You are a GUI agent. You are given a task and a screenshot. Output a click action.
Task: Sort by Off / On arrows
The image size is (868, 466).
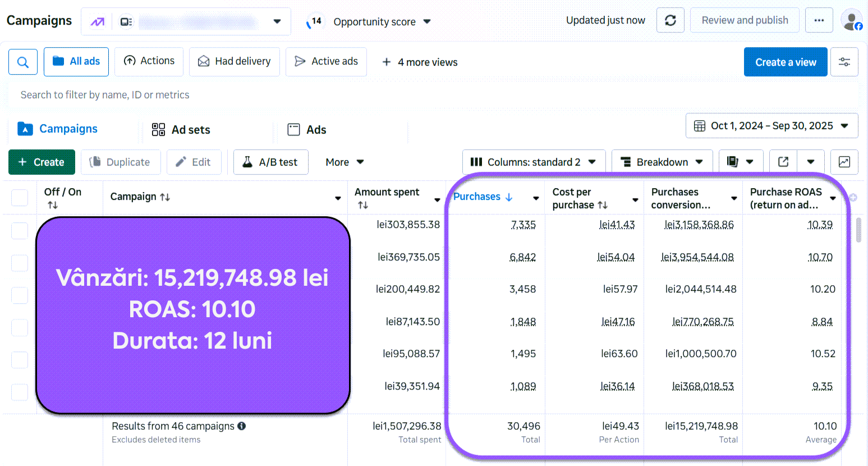(53, 205)
